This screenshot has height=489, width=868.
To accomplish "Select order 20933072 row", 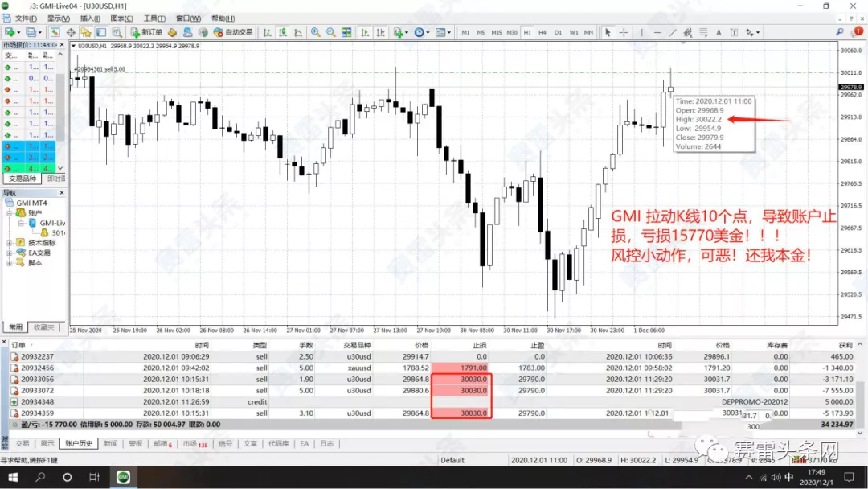I will pyautogui.click(x=434, y=390).
